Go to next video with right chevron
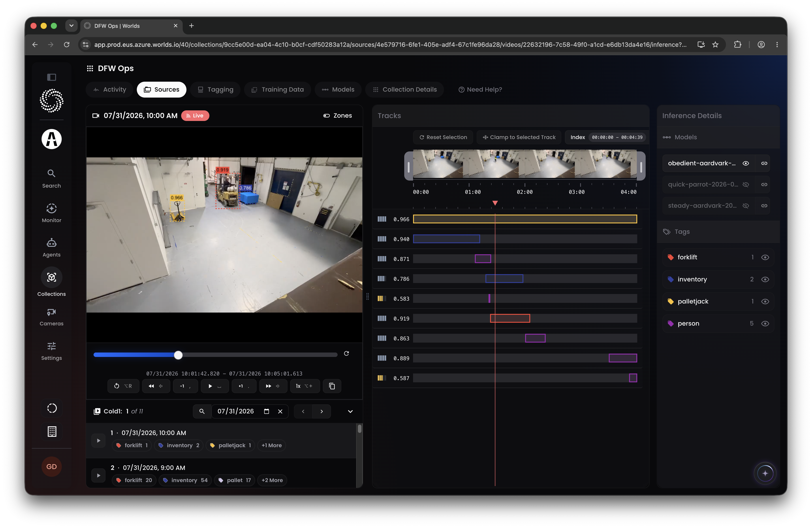Viewport: 812px width, 528px height. pyautogui.click(x=321, y=411)
